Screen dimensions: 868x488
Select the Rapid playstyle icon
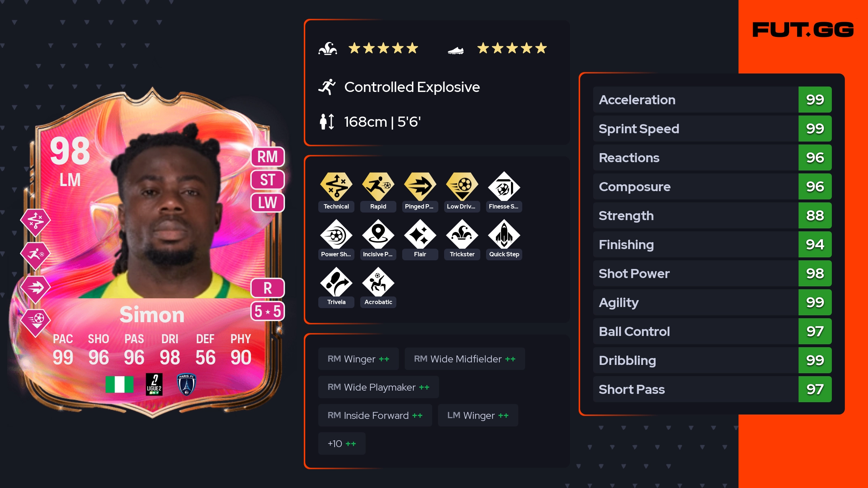click(378, 186)
